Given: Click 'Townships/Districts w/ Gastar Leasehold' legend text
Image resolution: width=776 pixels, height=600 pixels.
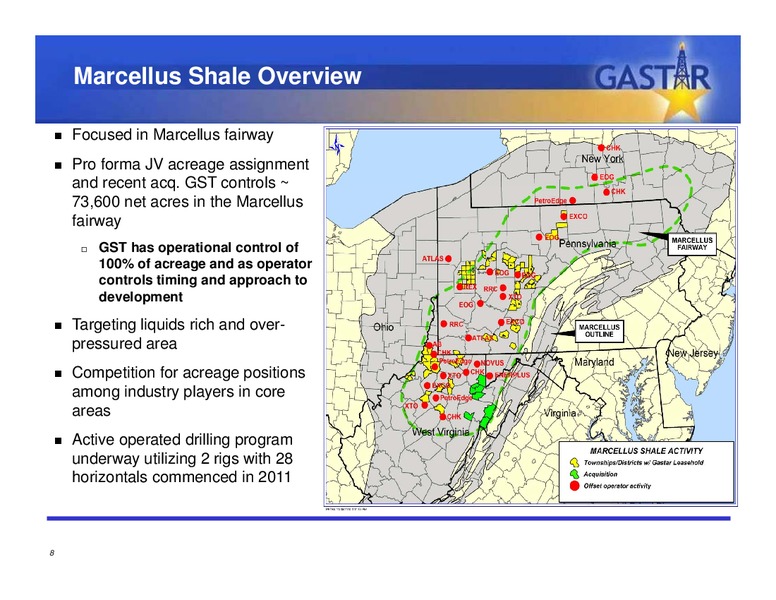Looking at the screenshot, I should 643,462.
